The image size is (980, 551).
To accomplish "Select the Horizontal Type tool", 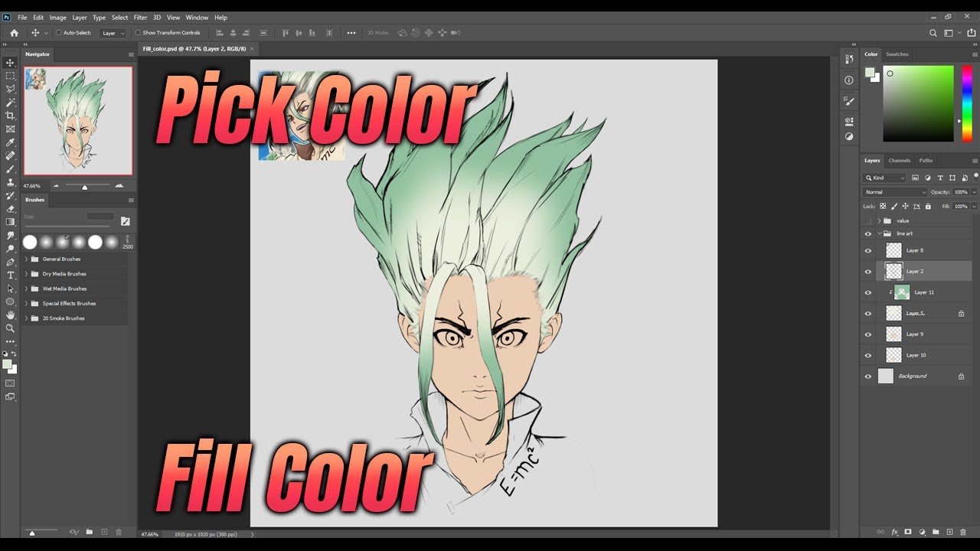I will coord(10,275).
